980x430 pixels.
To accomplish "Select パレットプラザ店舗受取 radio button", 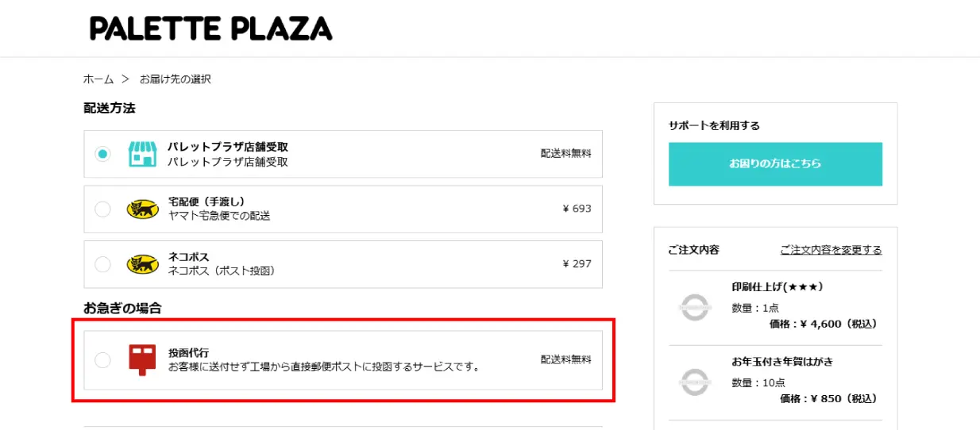I will (103, 154).
